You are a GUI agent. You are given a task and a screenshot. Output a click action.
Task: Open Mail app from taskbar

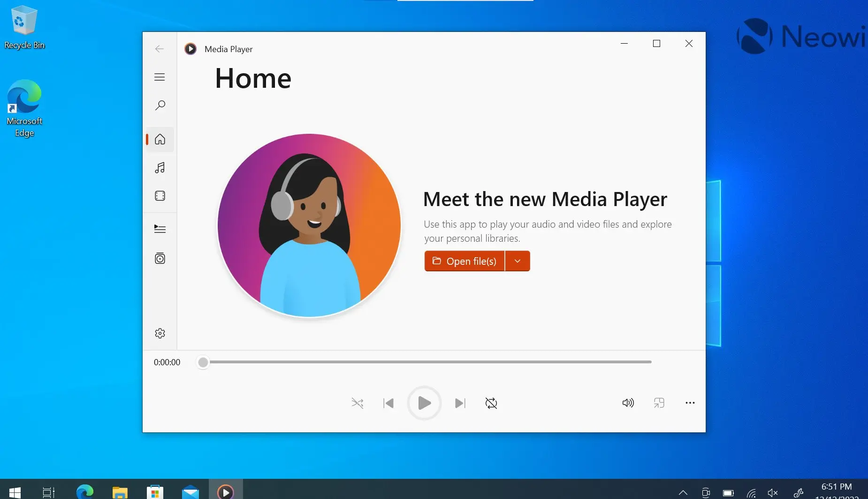tap(190, 492)
